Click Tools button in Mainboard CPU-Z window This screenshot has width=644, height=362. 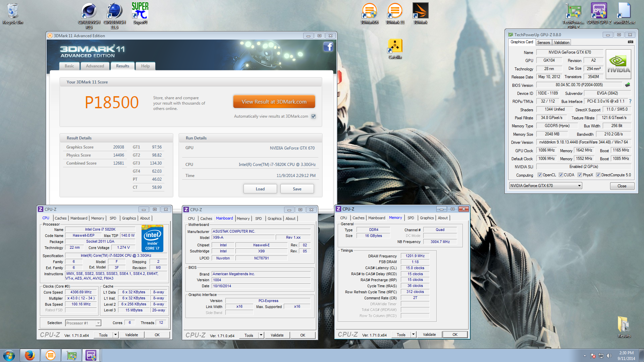(x=249, y=335)
